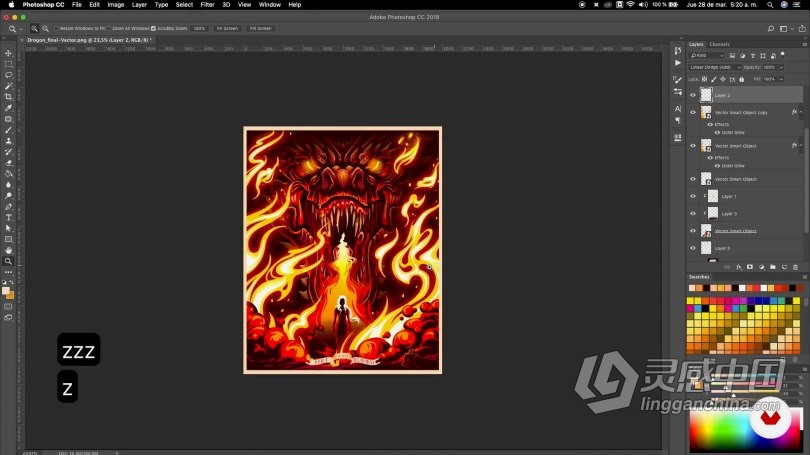Screen dimensions: 810x455
Task: Click the Zoom In mode icon
Action: pyautogui.click(x=34, y=28)
